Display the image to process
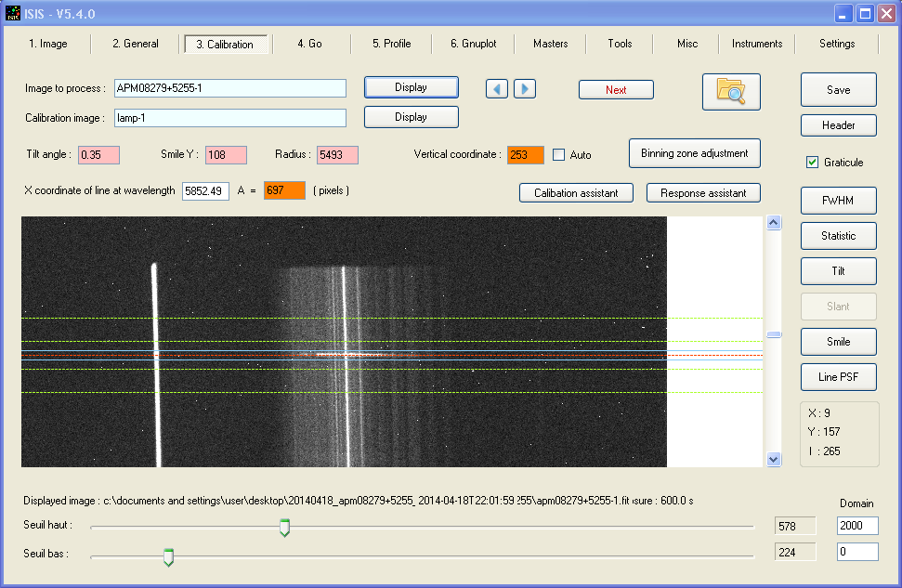 [412, 87]
